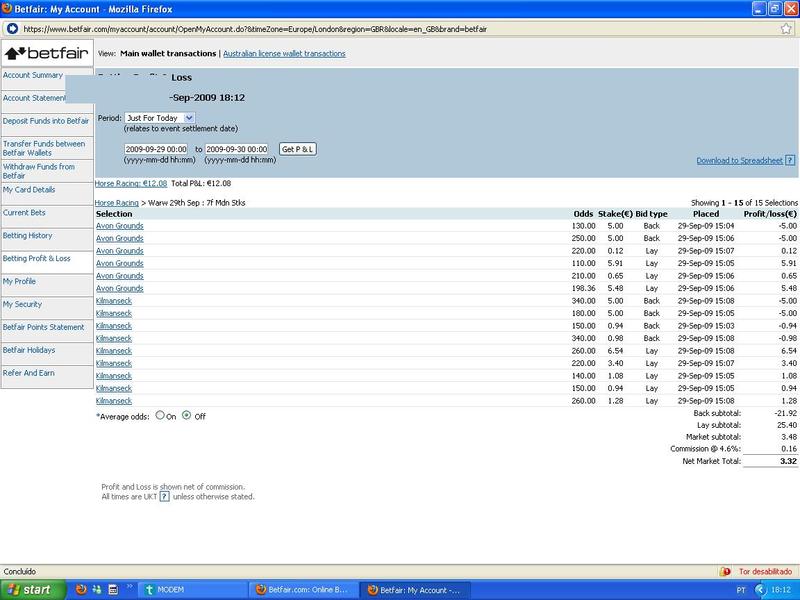800x600 pixels.
Task: Open the Windows start menu
Action: (x=33, y=590)
